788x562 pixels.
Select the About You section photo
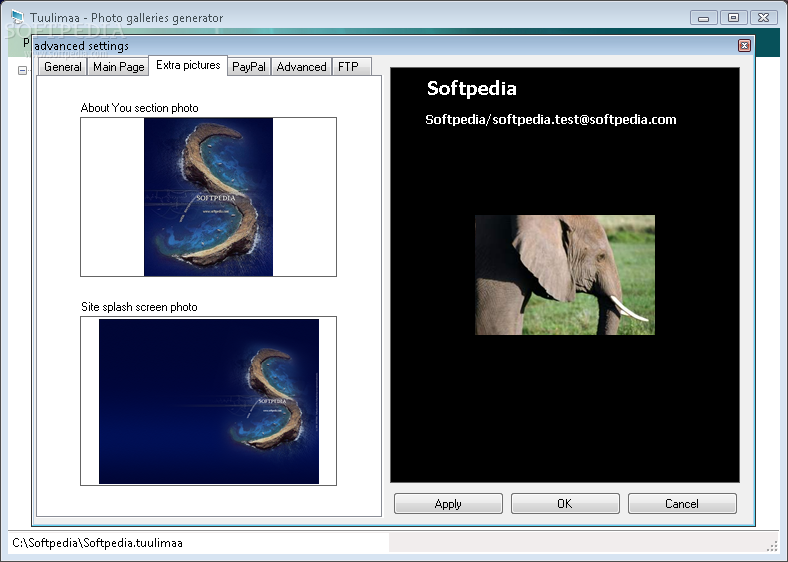[209, 197]
